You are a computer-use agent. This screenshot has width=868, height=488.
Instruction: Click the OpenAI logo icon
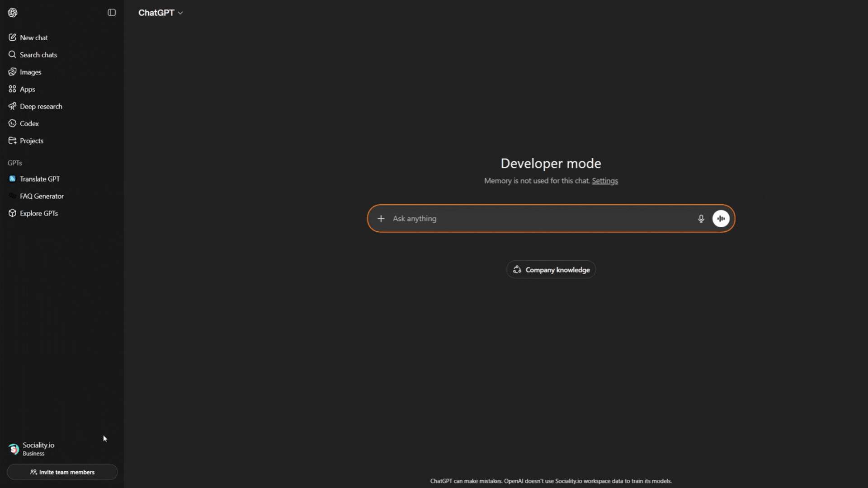click(13, 13)
